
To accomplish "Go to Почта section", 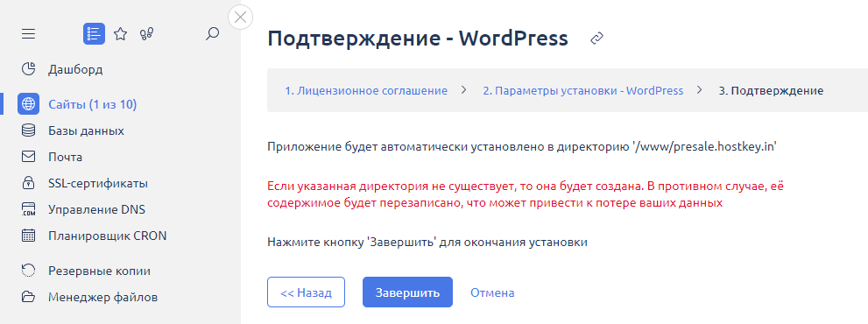I will click(66, 157).
